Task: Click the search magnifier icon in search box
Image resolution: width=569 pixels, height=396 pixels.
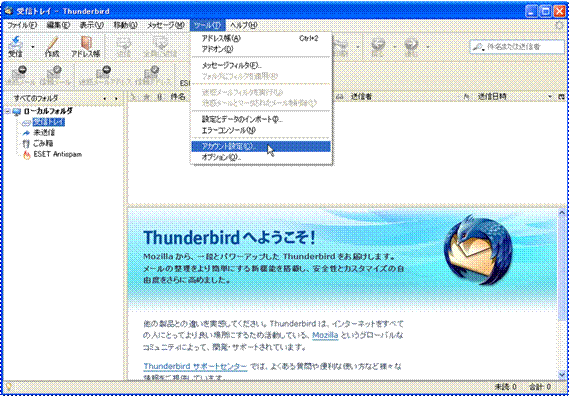Action: coord(478,47)
